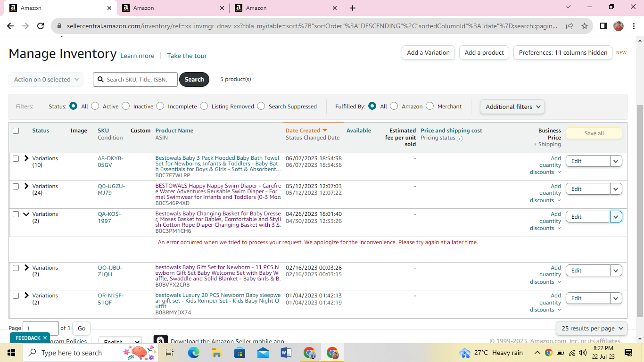This screenshot has height=362, width=644.
Task: Open Preferences: 11 columns hidden
Action: pos(563,53)
